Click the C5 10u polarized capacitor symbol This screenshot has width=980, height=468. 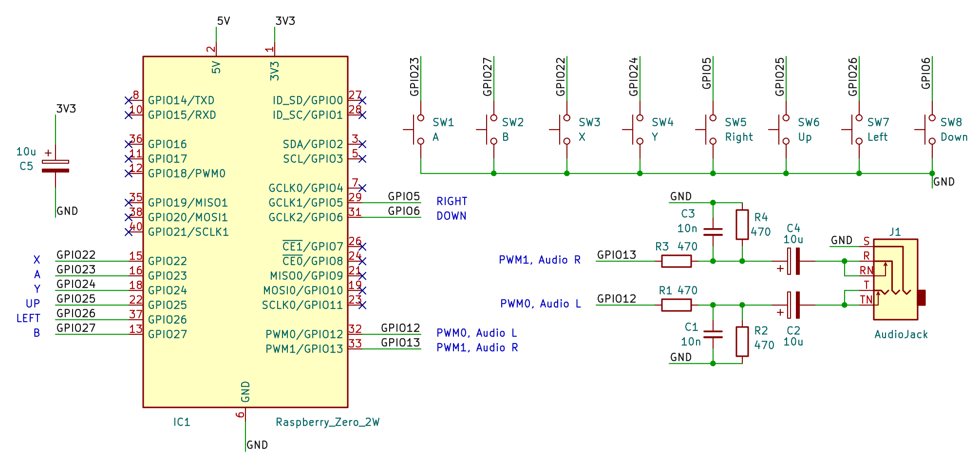click(x=56, y=166)
